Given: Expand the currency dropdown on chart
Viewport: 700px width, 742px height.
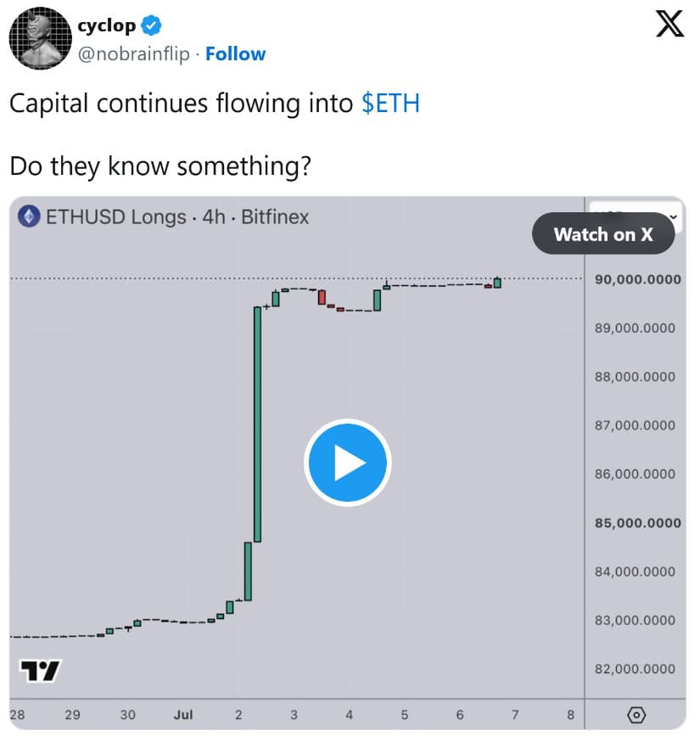Looking at the screenshot, I should point(673,216).
